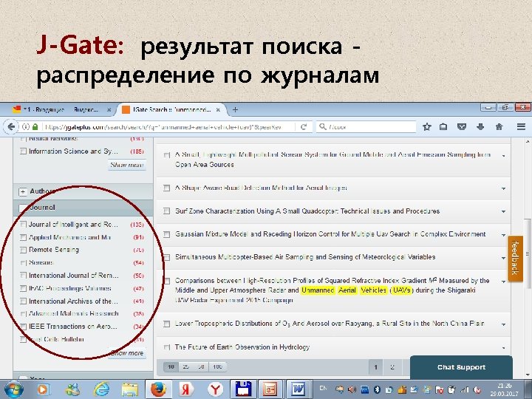Screen dimensions: 532x399
Task: Select the Gaussian Mixture Model result checkbox
Action: pyautogui.click(x=166, y=234)
